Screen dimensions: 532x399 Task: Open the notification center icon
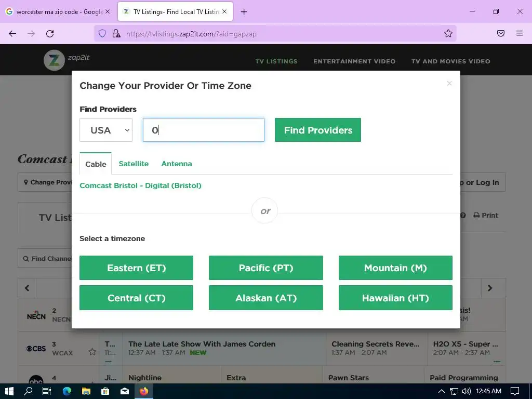515,391
